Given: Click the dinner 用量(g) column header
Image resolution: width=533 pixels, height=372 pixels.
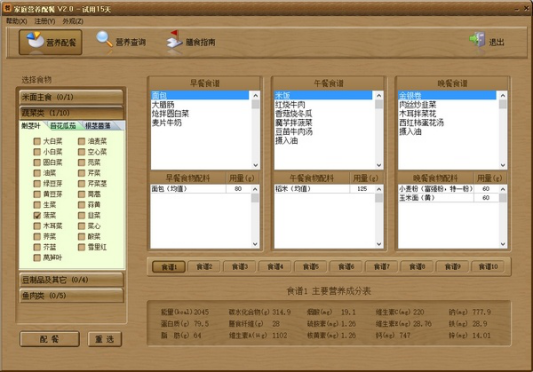Looking at the screenshot, I should [x=489, y=178].
